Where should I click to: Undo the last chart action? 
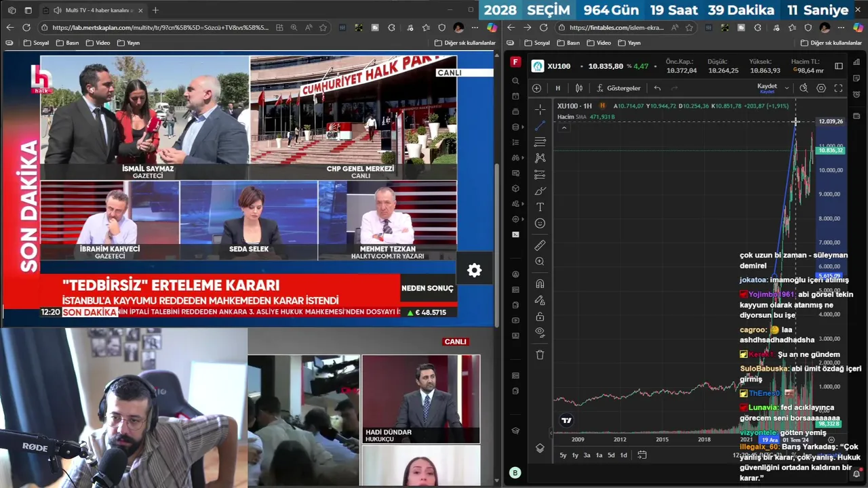[x=657, y=88]
